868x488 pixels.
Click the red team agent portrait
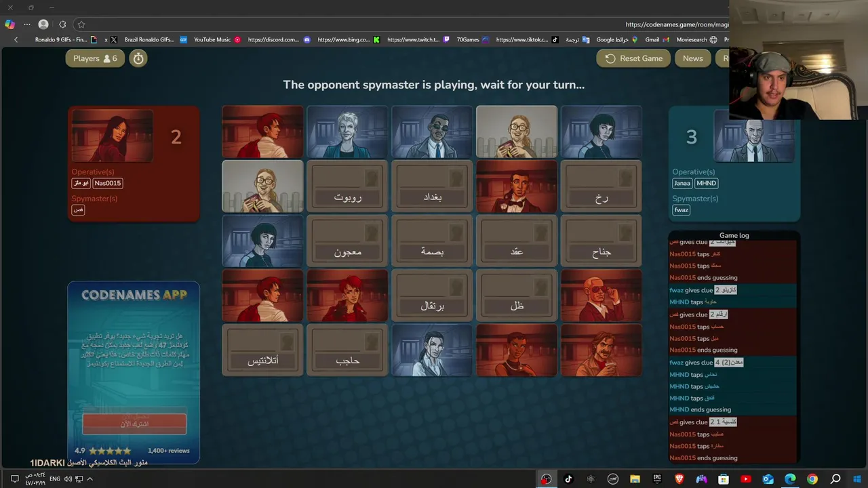(x=113, y=136)
